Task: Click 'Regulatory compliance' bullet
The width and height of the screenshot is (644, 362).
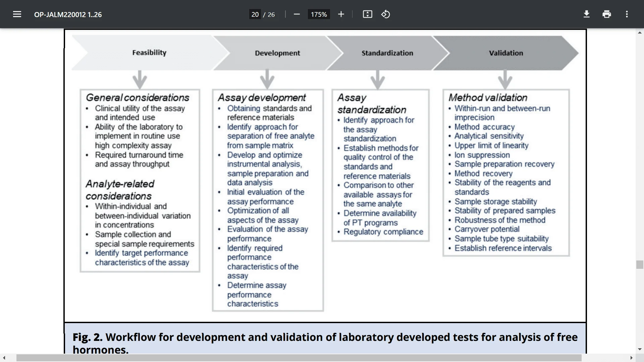Action: 383,232
